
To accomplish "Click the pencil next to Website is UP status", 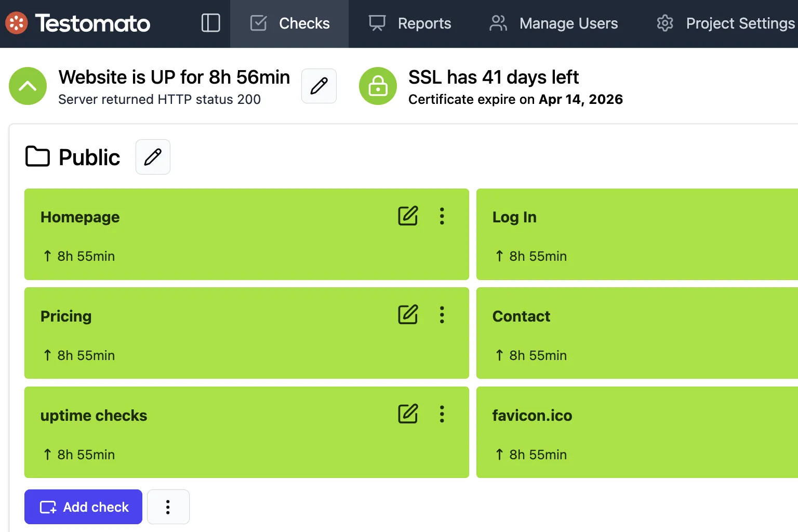I will tap(318, 86).
